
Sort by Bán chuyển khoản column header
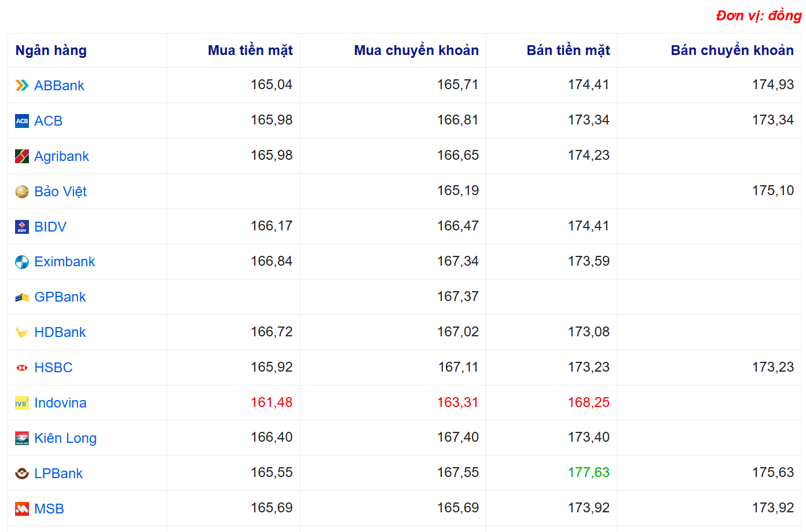732,50
